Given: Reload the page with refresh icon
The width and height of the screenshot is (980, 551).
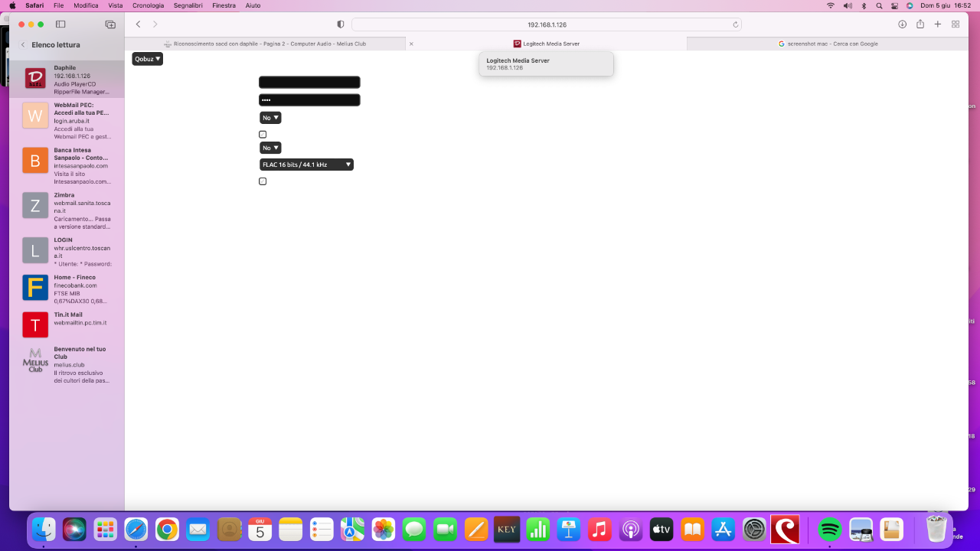Looking at the screenshot, I should [x=736, y=24].
